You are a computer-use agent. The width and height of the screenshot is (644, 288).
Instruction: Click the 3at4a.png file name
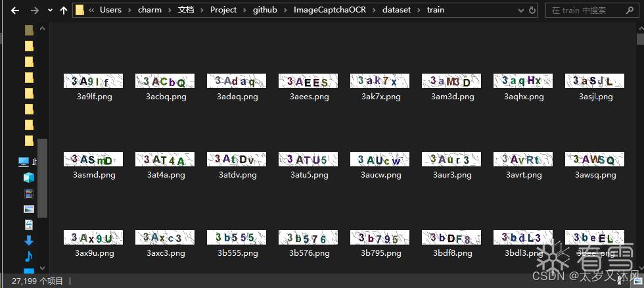point(166,175)
